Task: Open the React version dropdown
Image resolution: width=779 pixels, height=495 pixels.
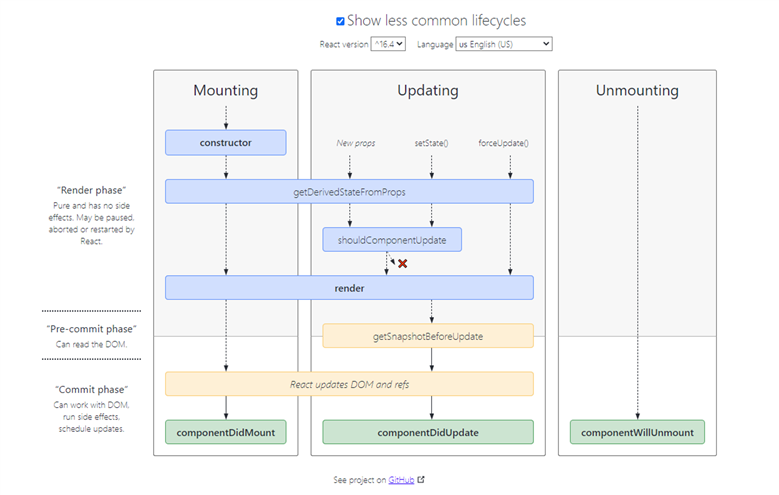Action: [x=388, y=44]
